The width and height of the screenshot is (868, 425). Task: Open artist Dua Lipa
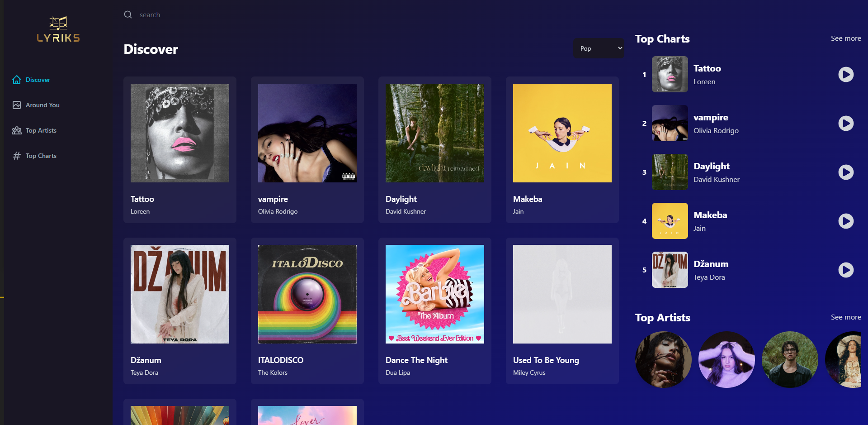point(398,372)
